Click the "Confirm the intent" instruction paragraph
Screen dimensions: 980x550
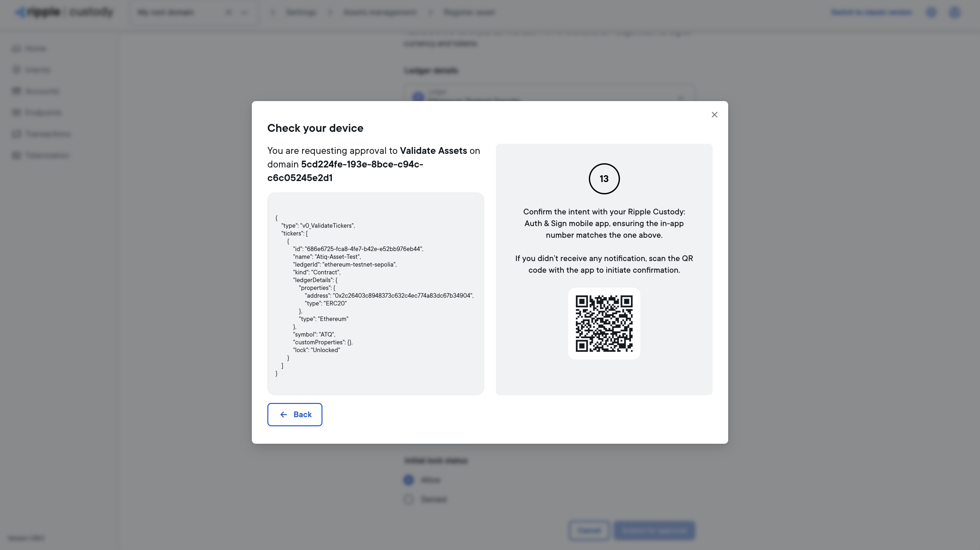coord(604,223)
